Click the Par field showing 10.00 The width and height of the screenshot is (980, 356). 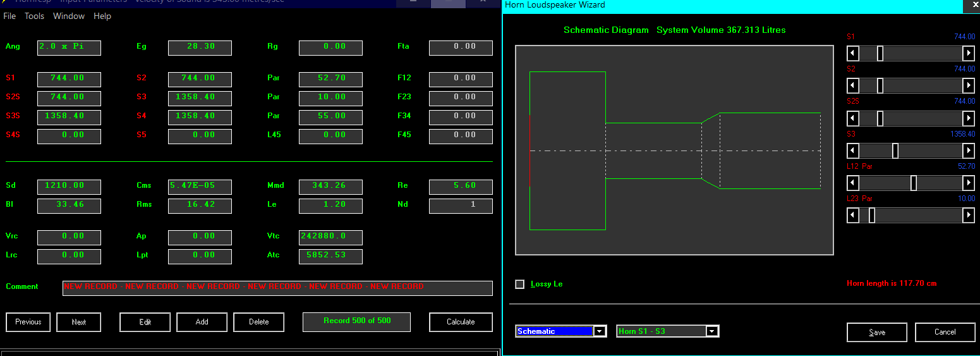click(x=330, y=98)
